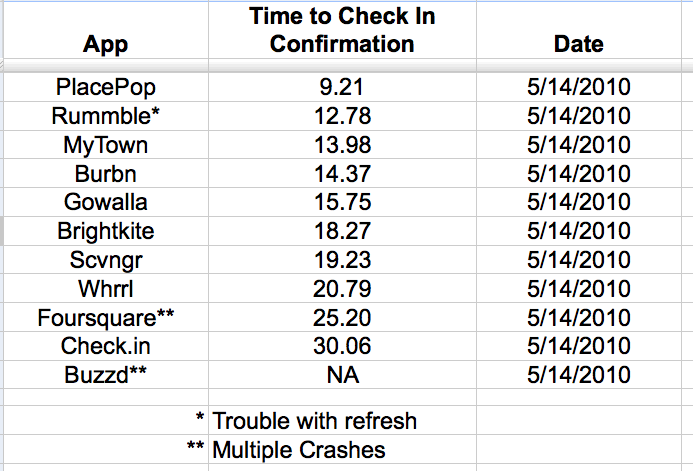Click the cell containing 9.21
The height and width of the screenshot is (471, 693).
[x=342, y=87]
